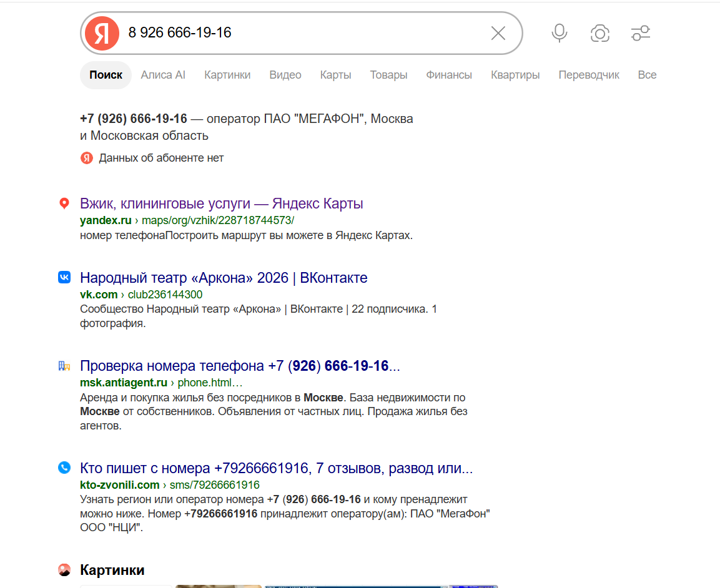The height and width of the screenshot is (588, 720).
Task: Start voice search with microphone icon
Action: 560,33
